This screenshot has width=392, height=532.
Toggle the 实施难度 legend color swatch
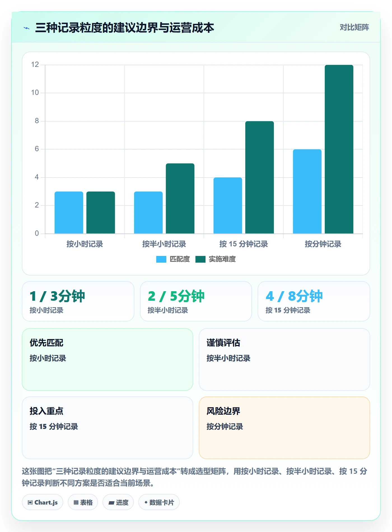pyautogui.click(x=200, y=259)
